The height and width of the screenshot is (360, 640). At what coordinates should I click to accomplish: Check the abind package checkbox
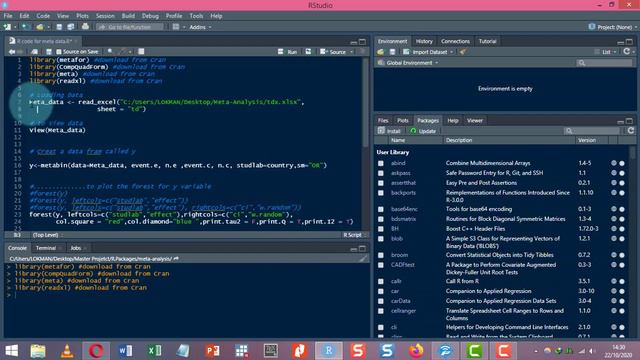tap(381, 163)
